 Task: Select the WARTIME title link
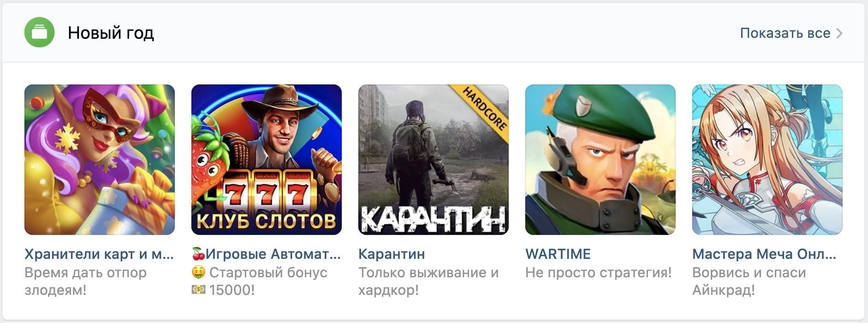click(558, 254)
